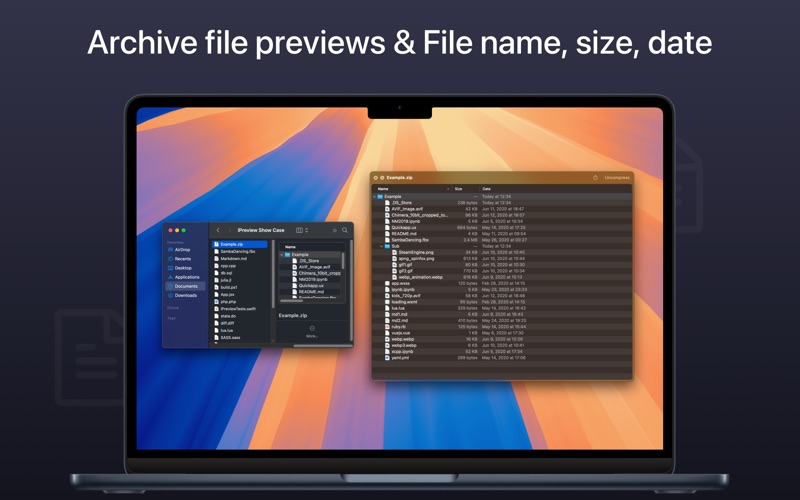800x500 pixels.
Task: Sort the archive list by the Size column
Action: [x=460, y=188]
